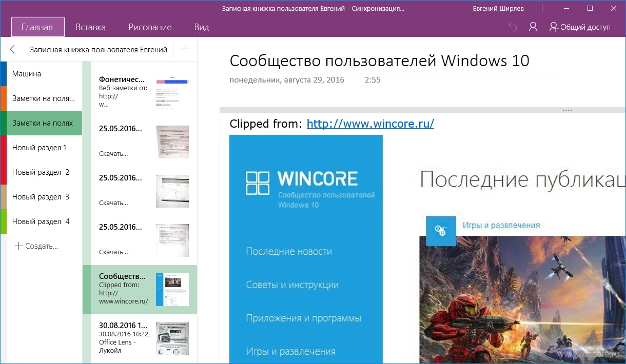
Task: Open the Вставка tab
Action: click(91, 27)
